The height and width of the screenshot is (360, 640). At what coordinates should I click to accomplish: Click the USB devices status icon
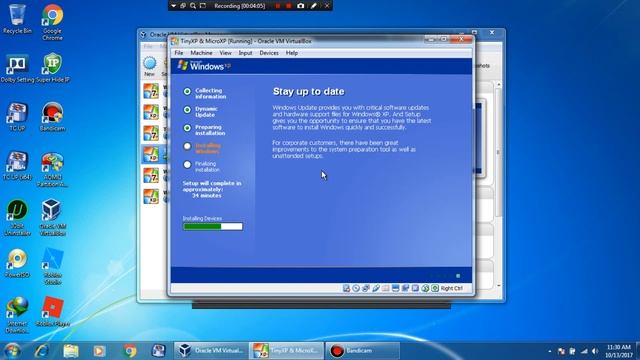[376, 288]
